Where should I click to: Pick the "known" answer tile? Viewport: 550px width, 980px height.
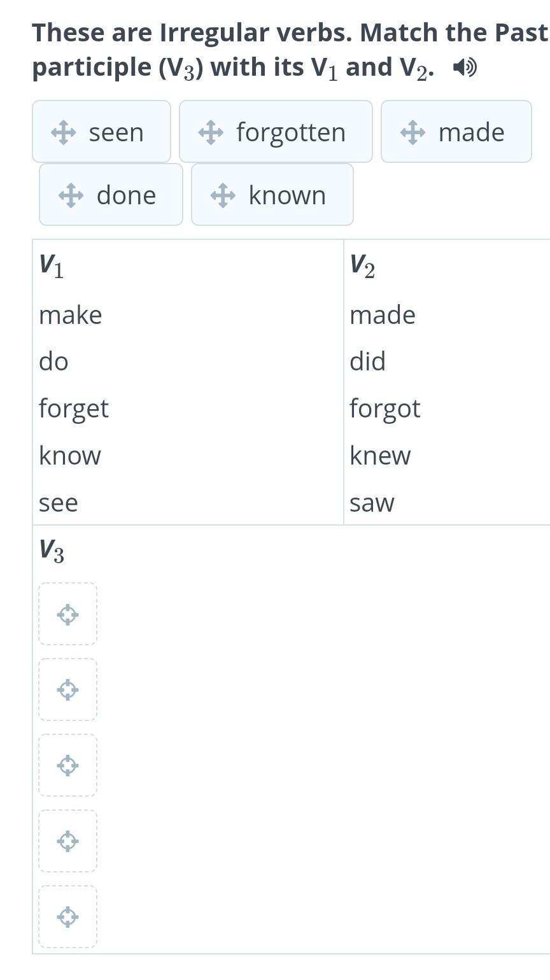coord(272,195)
